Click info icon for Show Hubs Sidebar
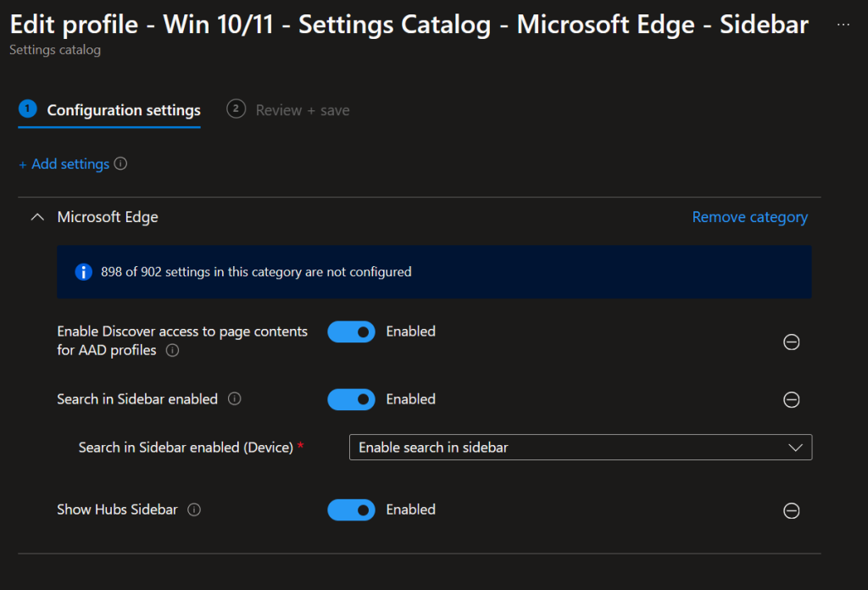The width and height of the screenshot is (868, 590). 194,509
